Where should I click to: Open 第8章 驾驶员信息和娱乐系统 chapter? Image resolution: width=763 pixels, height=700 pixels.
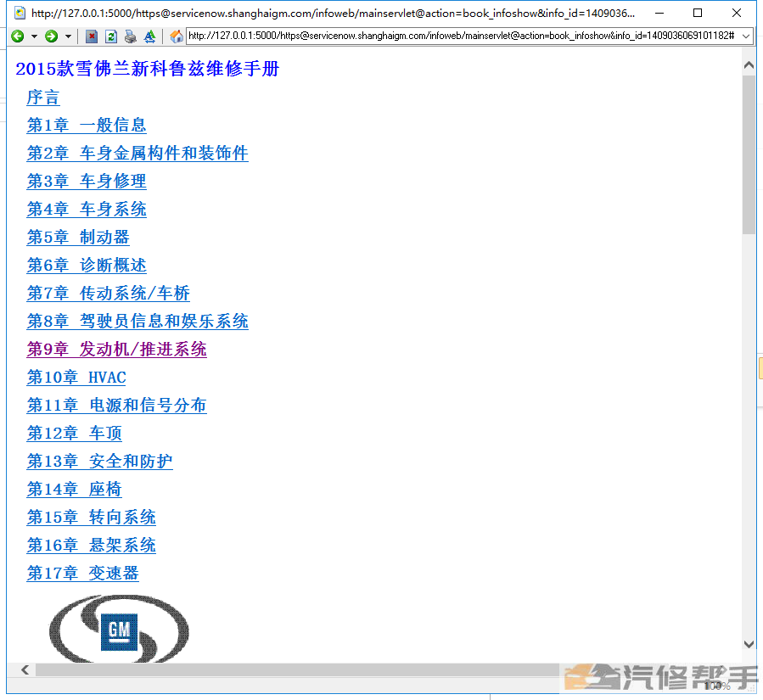point(137,321)
